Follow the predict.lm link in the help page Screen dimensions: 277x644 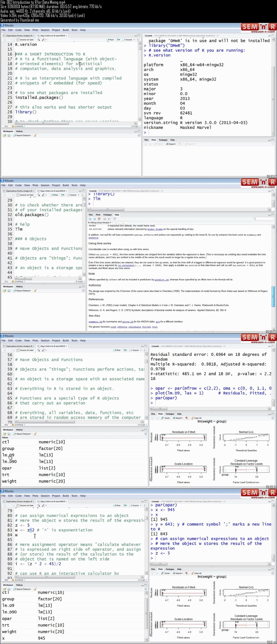point(162,280)
